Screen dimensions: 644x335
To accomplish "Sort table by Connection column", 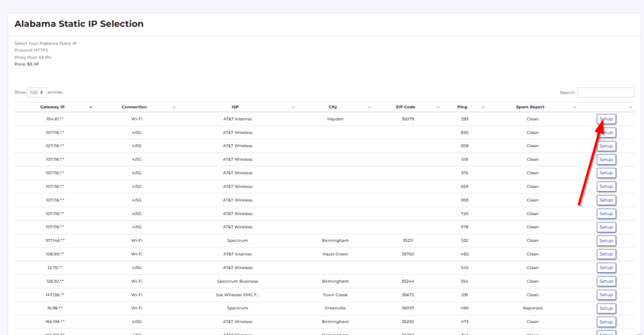I will [x=135, y=107].
